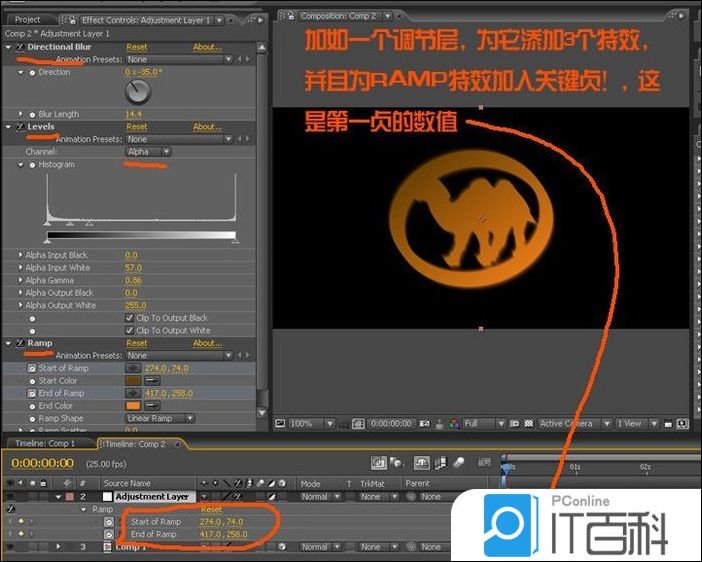
Task: Open Ramp Animation Presets dropdown
Action: (179, 355)
